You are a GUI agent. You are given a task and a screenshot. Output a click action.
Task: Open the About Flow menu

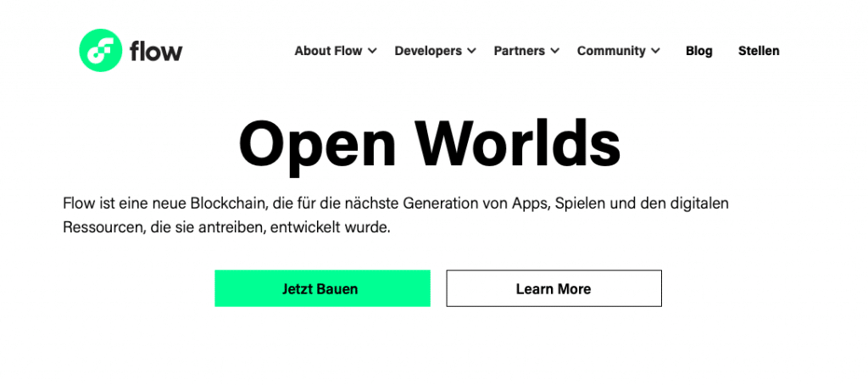[328, 51]
